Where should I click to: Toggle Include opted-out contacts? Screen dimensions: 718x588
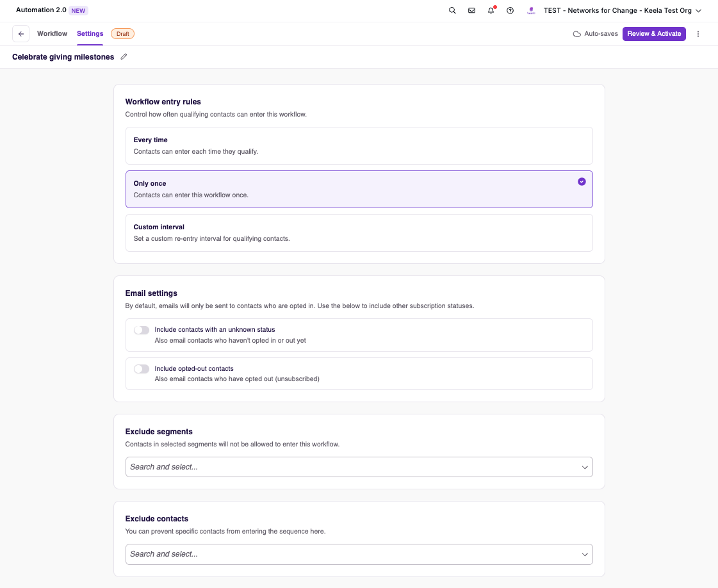point(142,369)
